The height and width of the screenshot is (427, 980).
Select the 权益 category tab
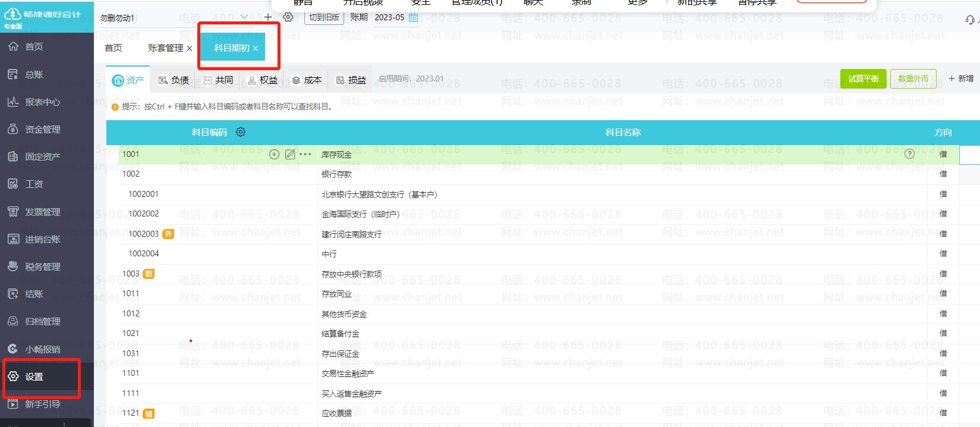point(263,80)
